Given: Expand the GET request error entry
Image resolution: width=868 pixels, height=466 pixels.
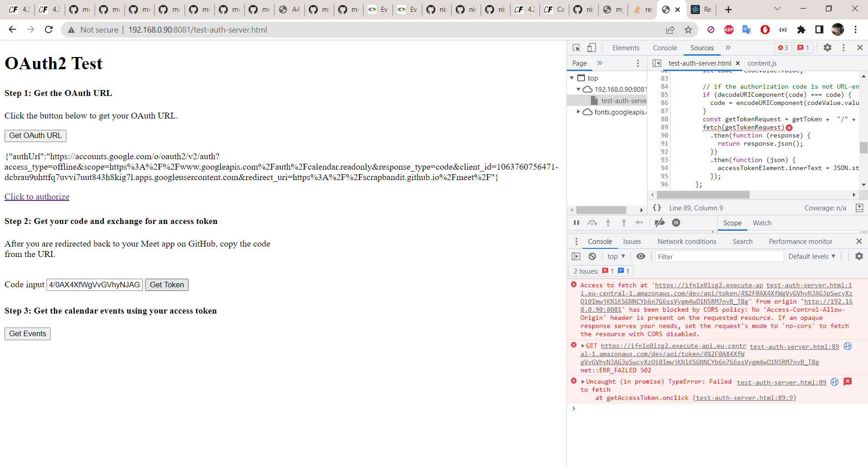Looking at the screenshot, I should [x=583, y=346].
